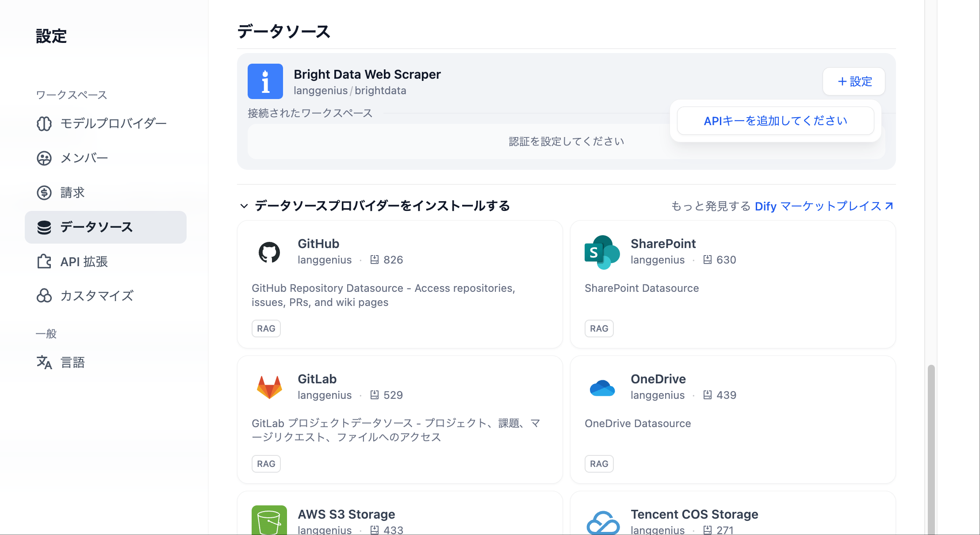This screenshot has height=535, width=980.
Task: Collapse the データソースプロバイダーをインストールする section
Action: tap(244, 206)
